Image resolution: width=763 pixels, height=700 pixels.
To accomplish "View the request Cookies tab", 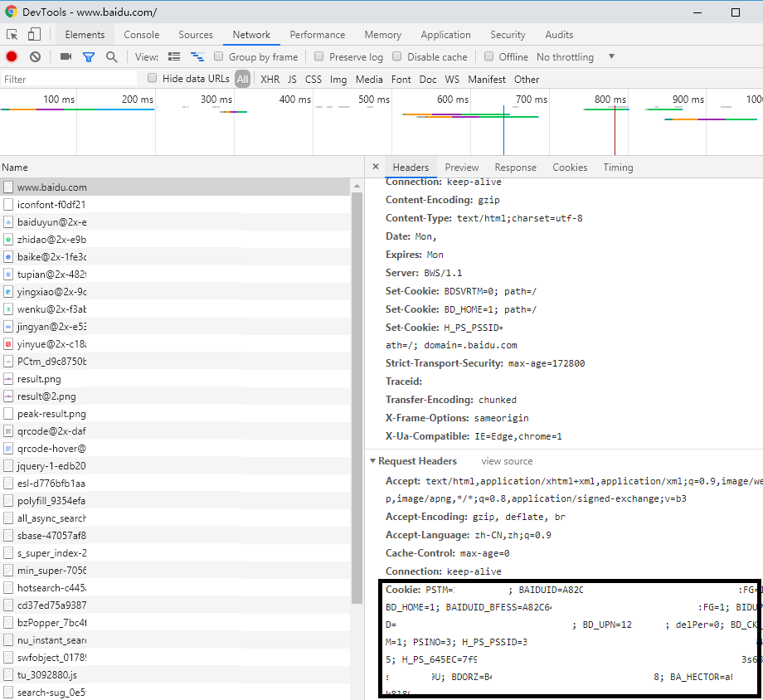I will [570, 167].
